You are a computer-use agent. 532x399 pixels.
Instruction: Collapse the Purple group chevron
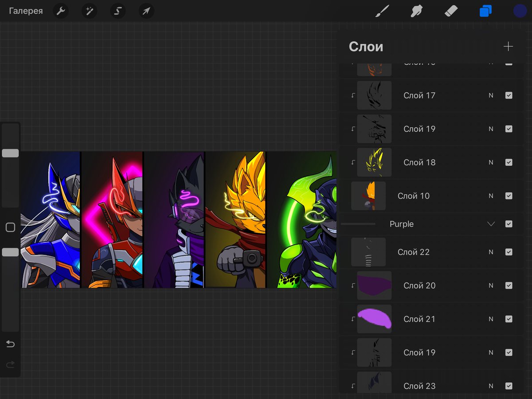(491, 224)
